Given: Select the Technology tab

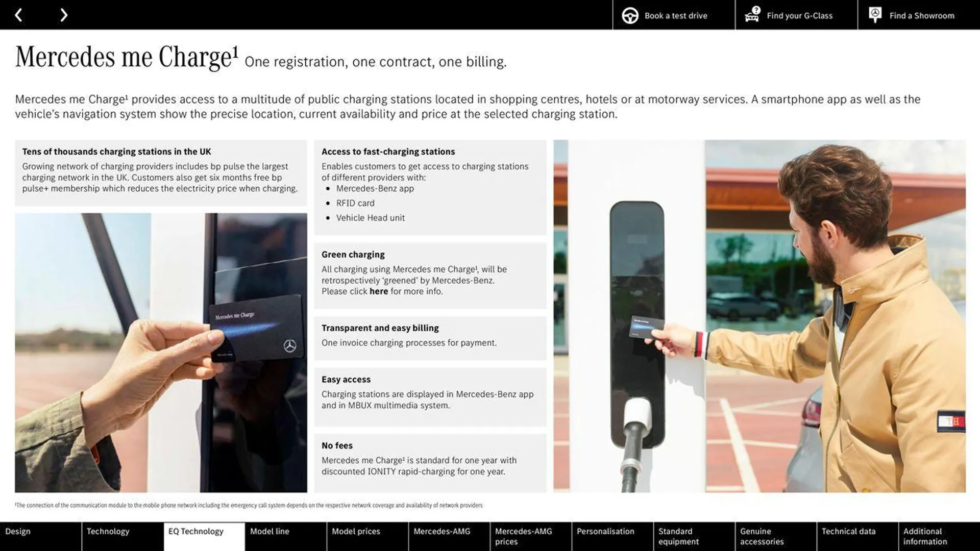Looking at the screenshot, I should 108,536.
